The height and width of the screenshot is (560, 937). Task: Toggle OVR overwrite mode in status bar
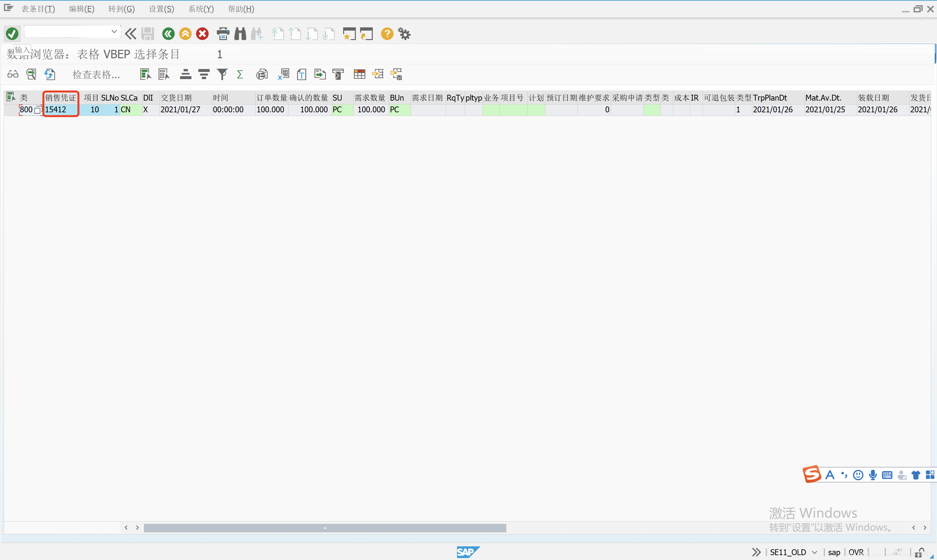tap(856, 552)
